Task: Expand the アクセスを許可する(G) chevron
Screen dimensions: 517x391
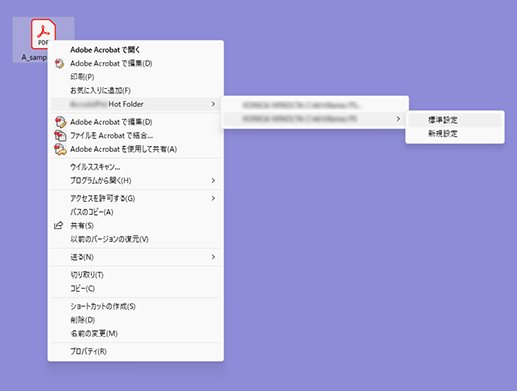Action: [x=213, y=199]
